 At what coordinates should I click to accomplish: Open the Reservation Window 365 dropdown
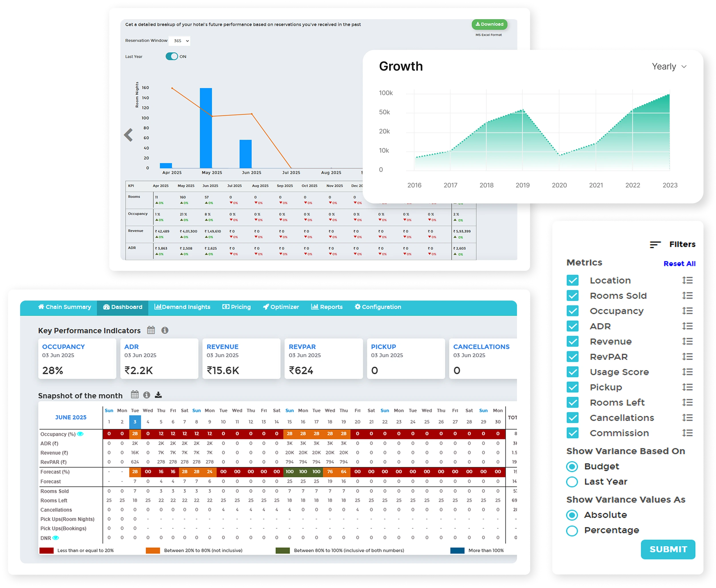179,41
